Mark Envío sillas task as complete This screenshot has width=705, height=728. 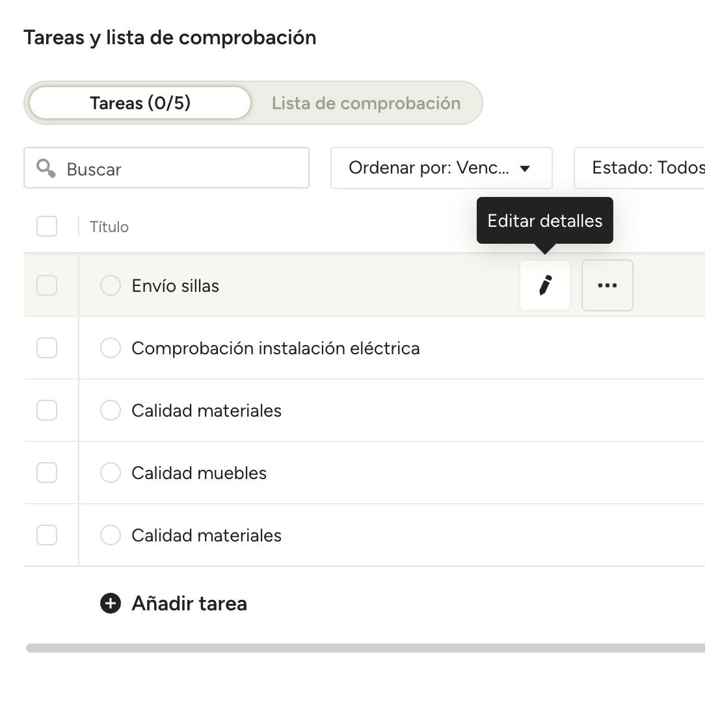tap(111, 285)
